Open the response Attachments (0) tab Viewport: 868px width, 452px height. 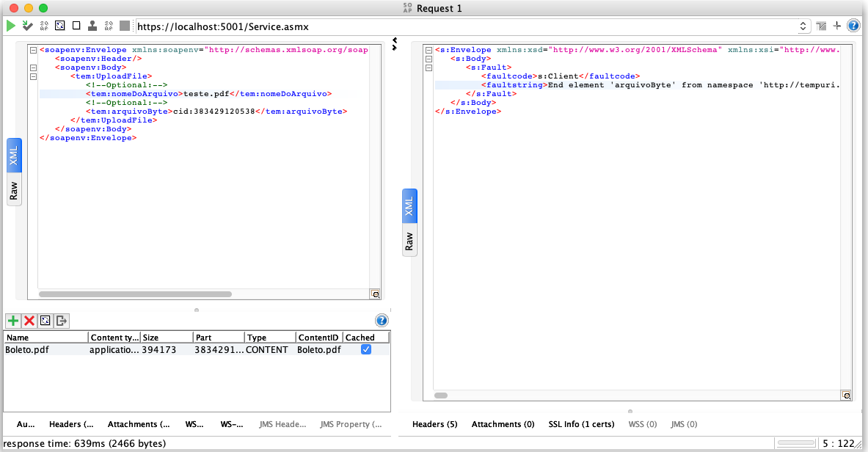(x=503, y=424)
